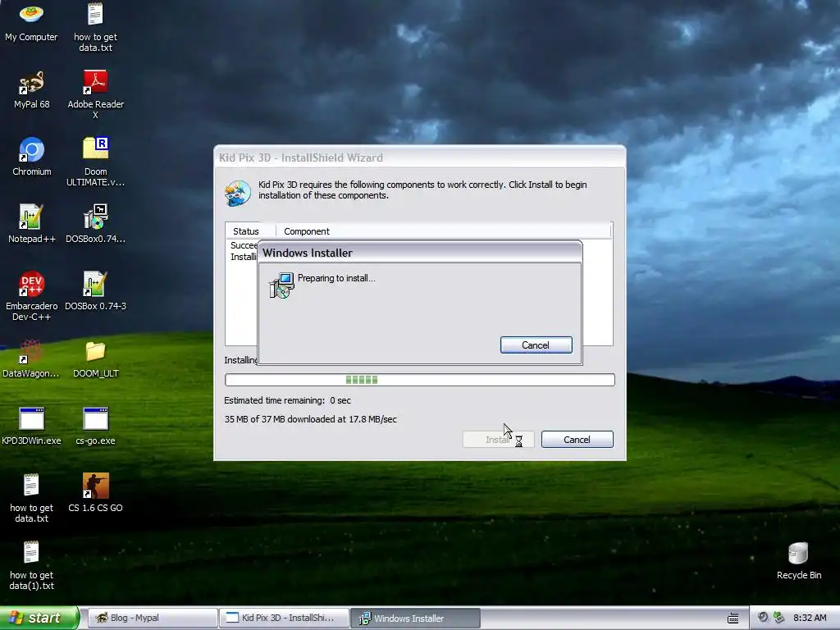
Task: Click the 8:32 AM taskbar clock
Action: [x=810, y=618]
